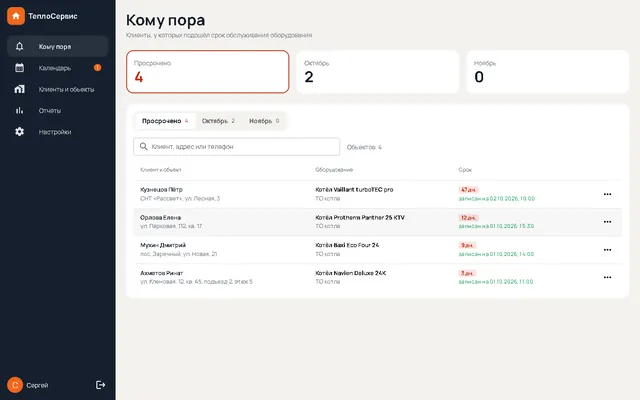The image size is (640, 400).
Task: Click the Сергей user avatar
Action: (x=15, y=385)
